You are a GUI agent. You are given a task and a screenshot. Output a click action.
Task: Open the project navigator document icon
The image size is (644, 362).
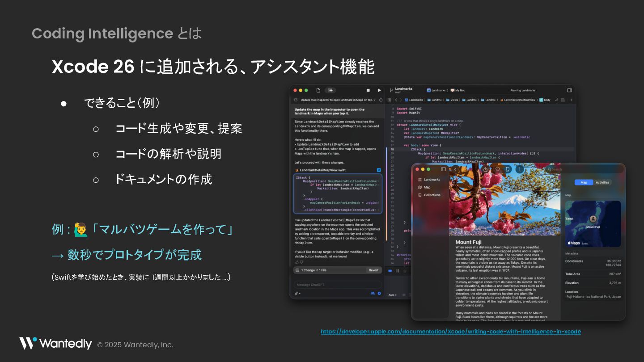[318, 90]
